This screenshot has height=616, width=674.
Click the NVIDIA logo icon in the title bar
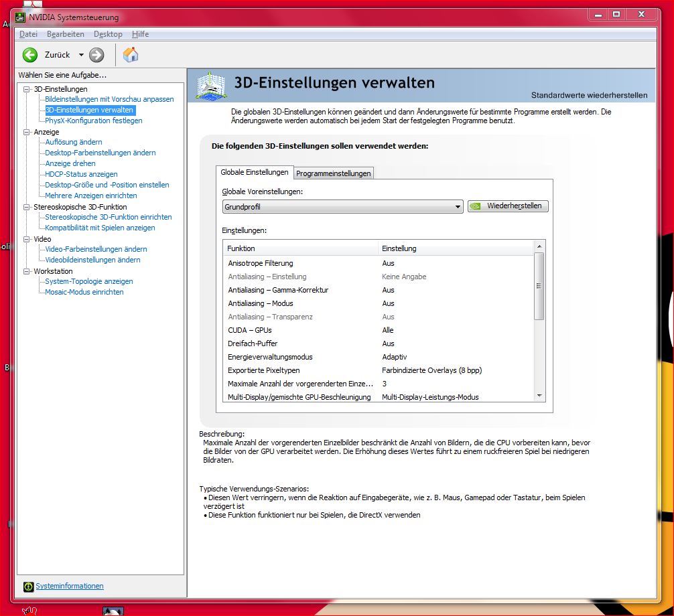pos(20,17)
